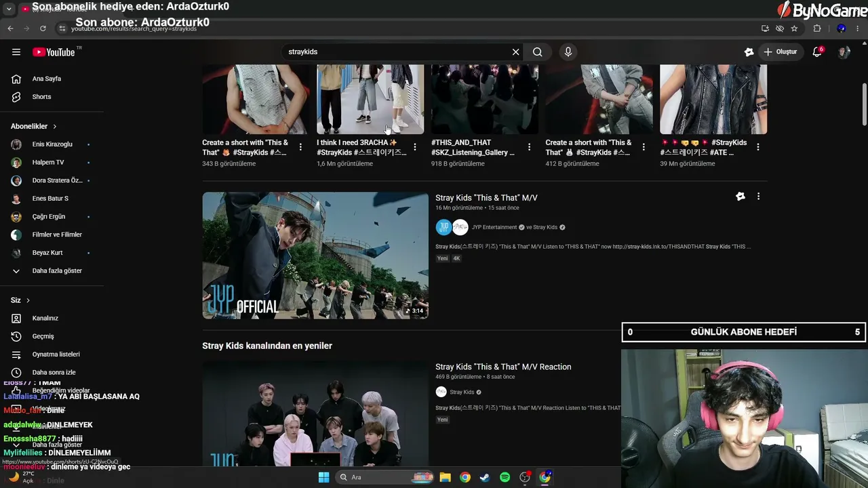Click the taskbar Ara search box
This screenshot has height=488, width=868.
tap(385, 477)
